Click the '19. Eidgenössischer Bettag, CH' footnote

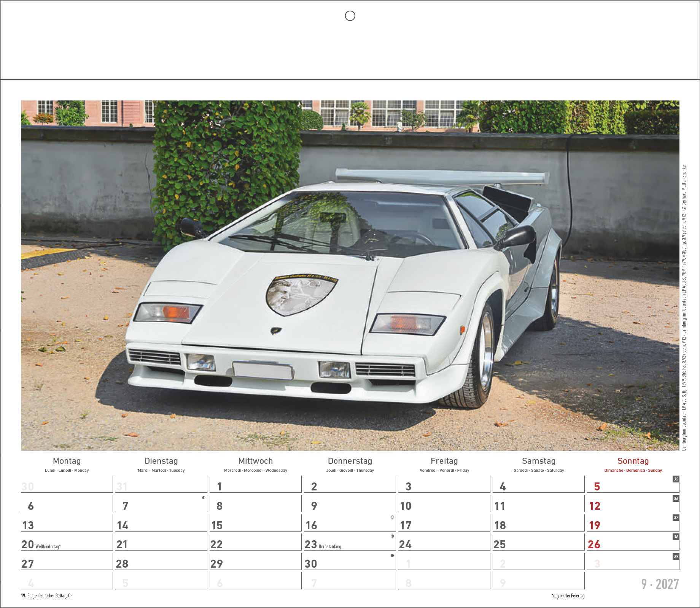point(47,596)
